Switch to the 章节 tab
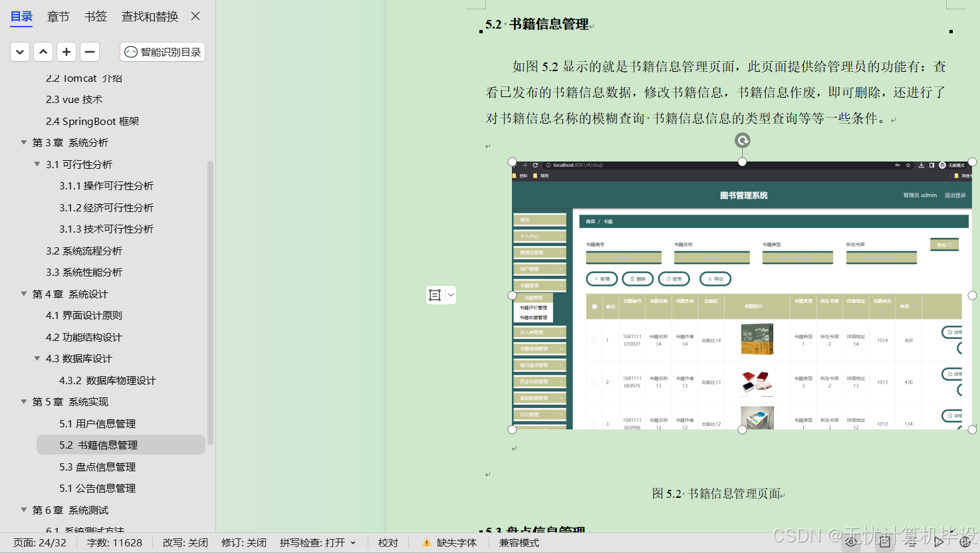The height and width of the screenshot is (553, 980). [58, 17]
